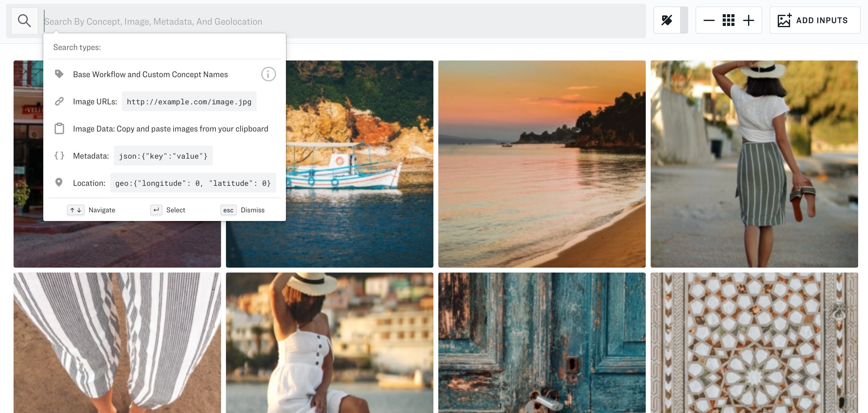The height and width of the screenshot is (413, 868).
Task: Increase grid size with the plus icon
Action: click(x=748, y=21)
